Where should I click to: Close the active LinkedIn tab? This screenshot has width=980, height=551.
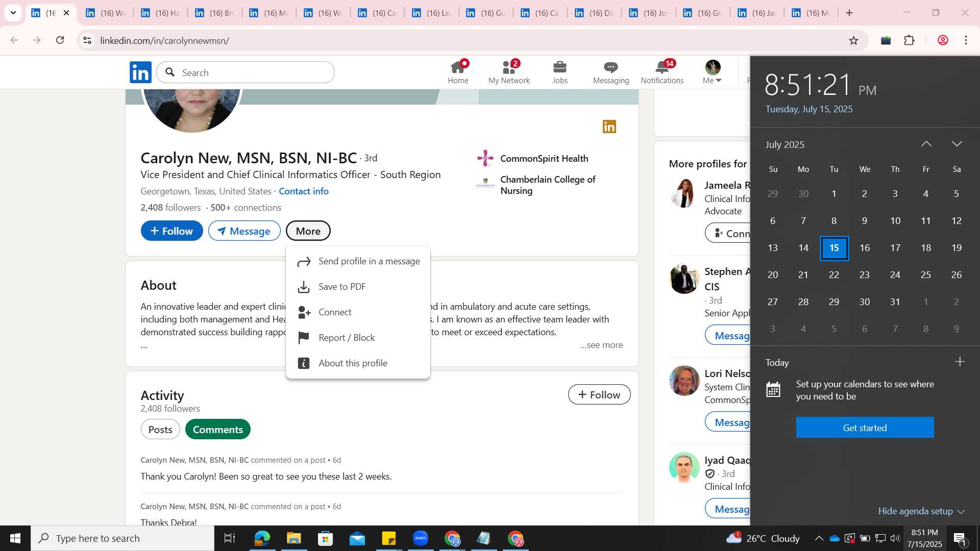(x=66, y=13)
